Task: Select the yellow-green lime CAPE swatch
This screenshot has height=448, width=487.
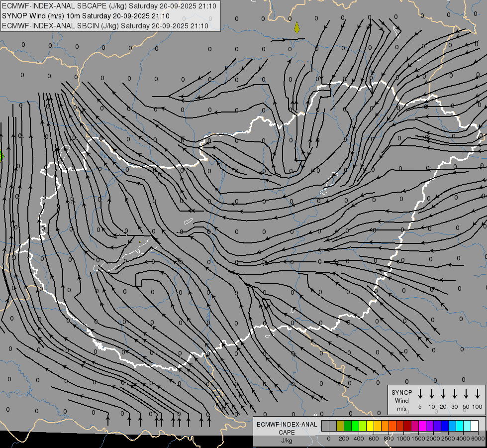Action: point(363,426)
